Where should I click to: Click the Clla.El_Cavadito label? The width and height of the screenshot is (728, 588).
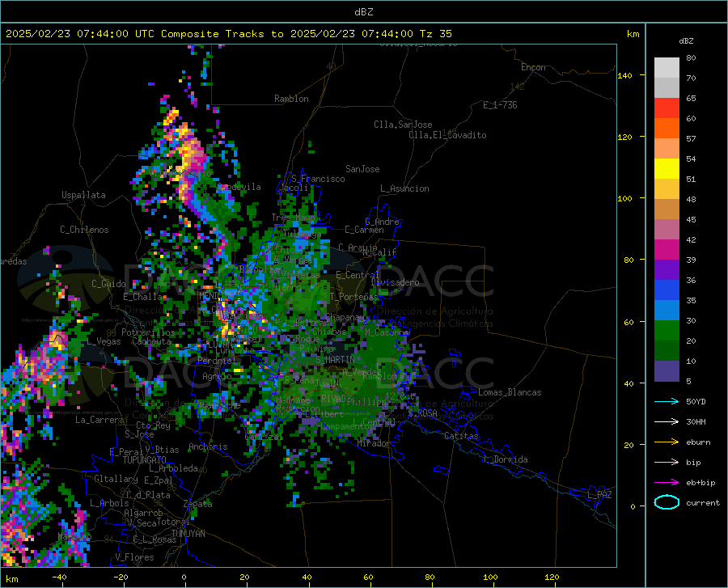(447, 135)
